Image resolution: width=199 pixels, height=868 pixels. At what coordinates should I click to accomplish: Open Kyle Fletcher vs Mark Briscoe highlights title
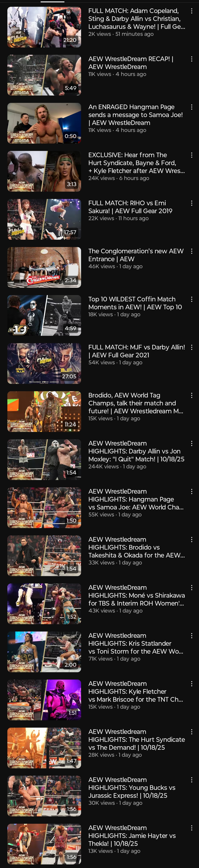click(136, 691)
